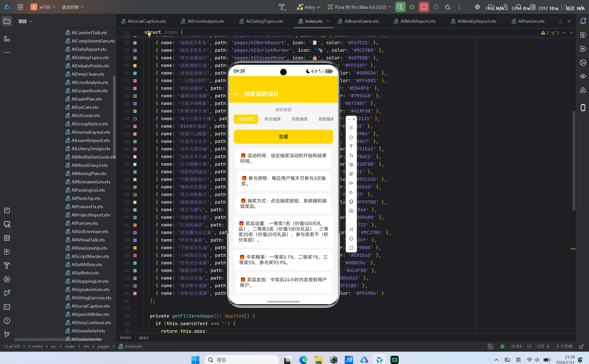Open the 版本控制 dropdown
This screenshot has width=589, height=364.
click(x=73, y=7)
